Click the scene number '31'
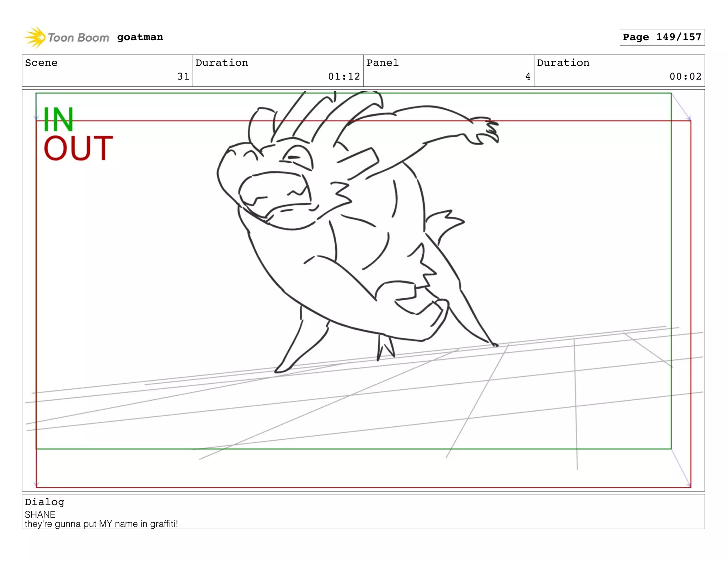728x562 pixels. tap(183, 76)
